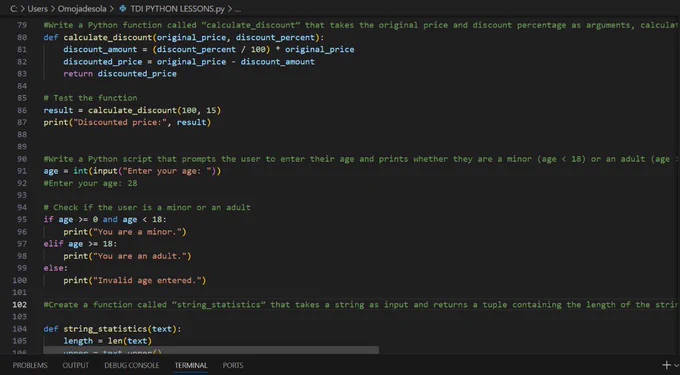The width and height of the screenshot is (680, 375).
Task: Select TDI PYTHON LESSONS.py in breadcrumb
Action: [177, 9]
